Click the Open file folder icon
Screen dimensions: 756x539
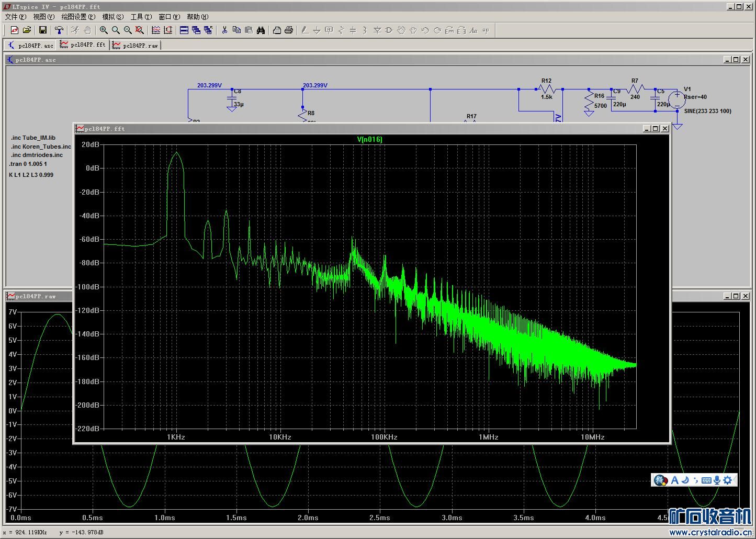[x=27, y=30]
